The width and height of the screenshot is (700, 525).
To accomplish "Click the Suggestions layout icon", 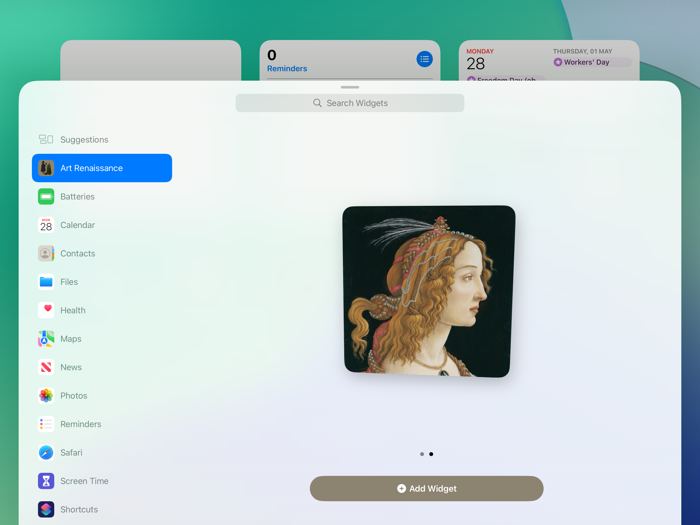I will point(46,139).
